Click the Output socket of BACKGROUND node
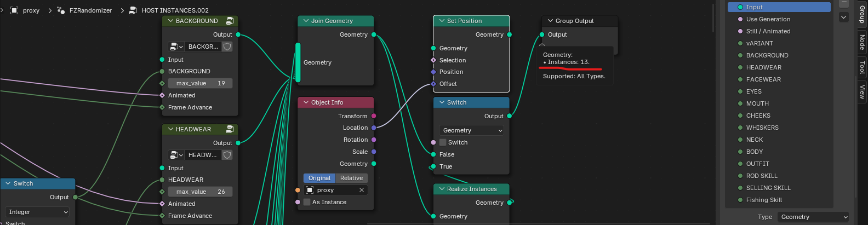Viewport: 868px width, 225px height. tap(238, 34)
